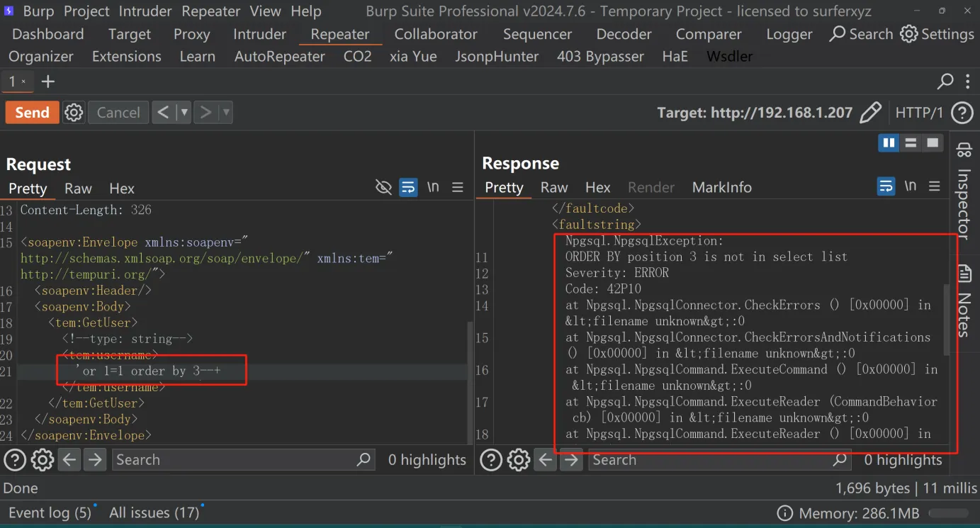This screenshot has width=980, height=528.
Task: Click the response Search input field
Action: [719, 460]
